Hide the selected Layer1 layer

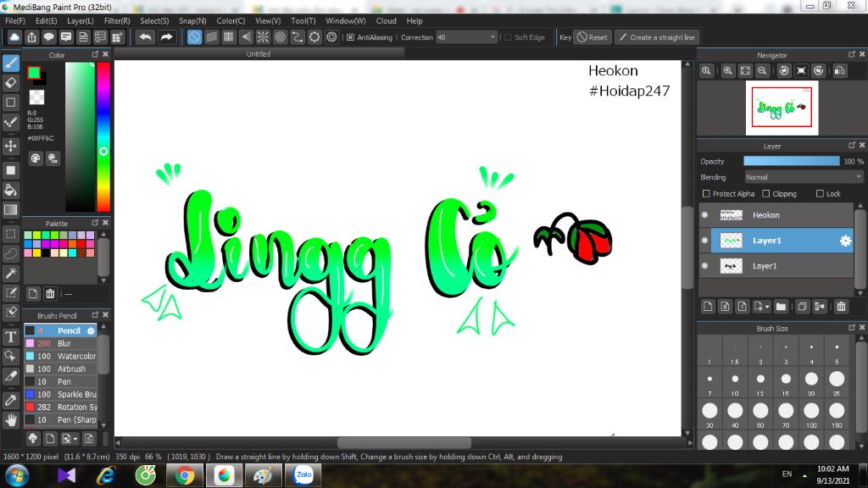[704, 241]
